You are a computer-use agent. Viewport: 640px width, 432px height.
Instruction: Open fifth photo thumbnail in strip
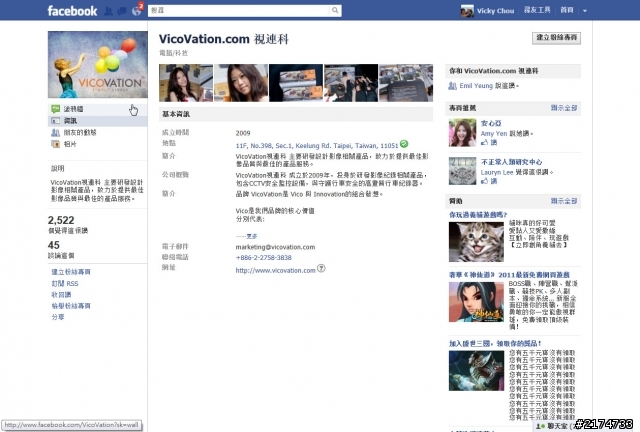406,83
